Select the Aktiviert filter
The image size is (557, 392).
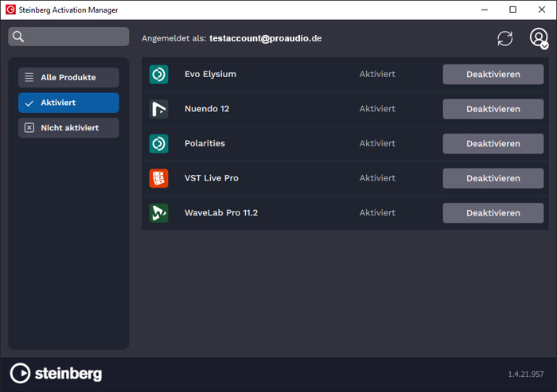click(68, 103)
